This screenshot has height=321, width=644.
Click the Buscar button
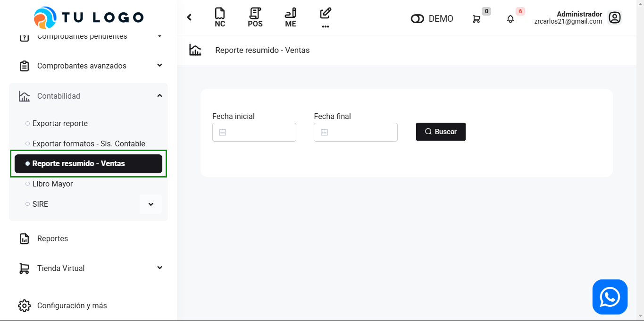coord(441,132)
